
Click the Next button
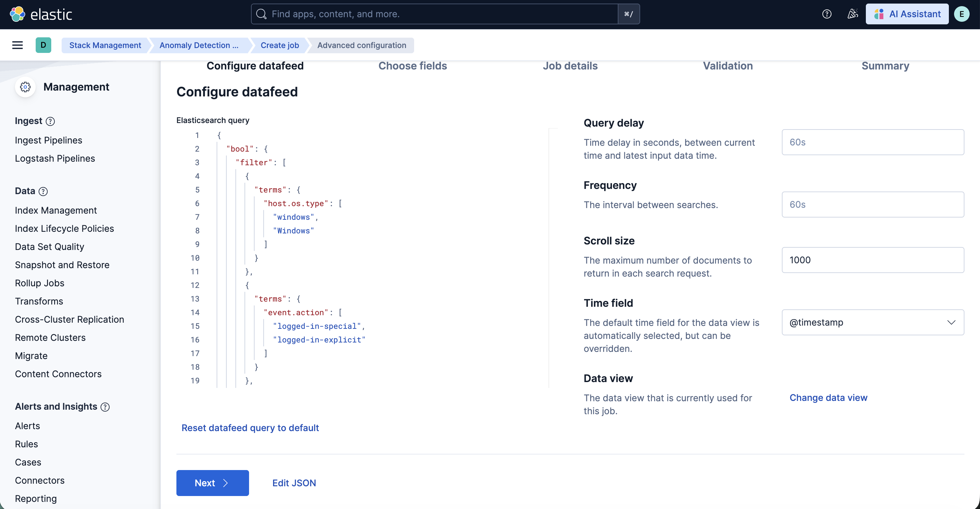tap(212, 483)
